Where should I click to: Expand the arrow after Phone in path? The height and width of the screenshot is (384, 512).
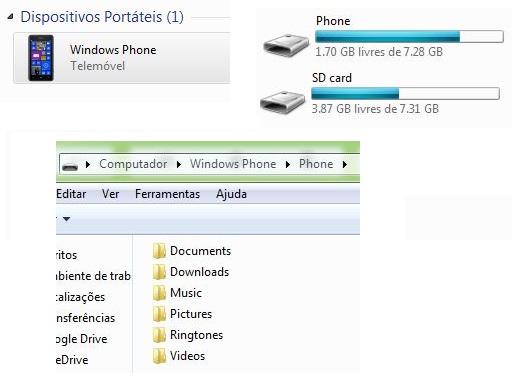345,164
